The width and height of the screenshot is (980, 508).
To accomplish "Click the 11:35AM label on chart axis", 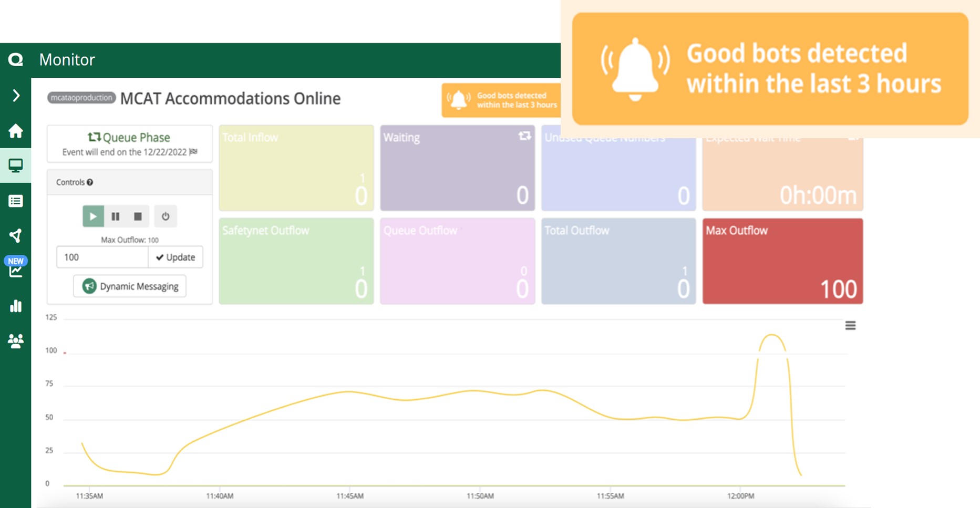I will [x=89, y=496].
